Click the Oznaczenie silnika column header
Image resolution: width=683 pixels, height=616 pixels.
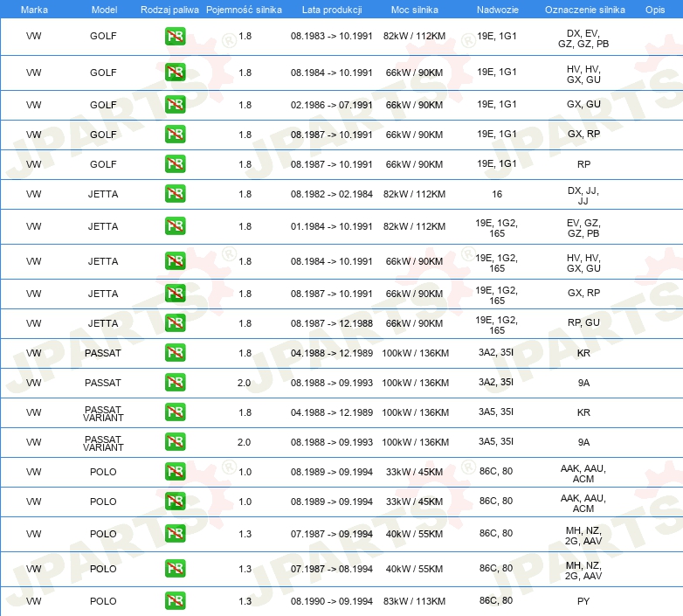point(583,9)
